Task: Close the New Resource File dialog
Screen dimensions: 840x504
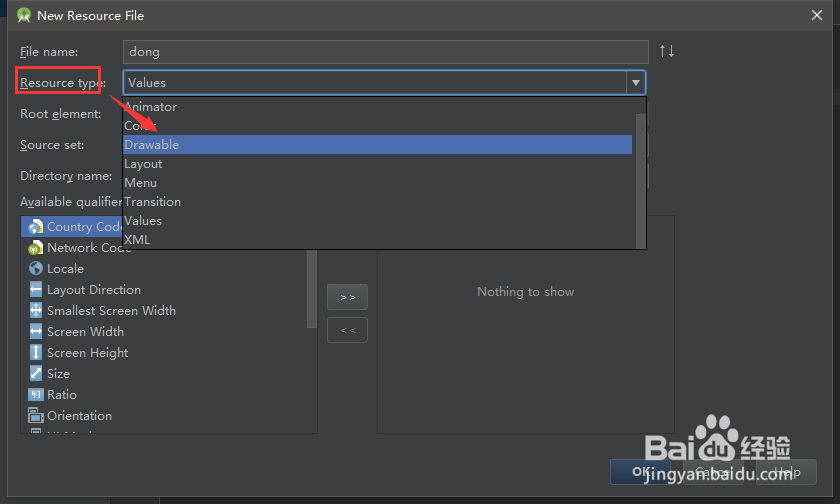Action: coord(817,15)
